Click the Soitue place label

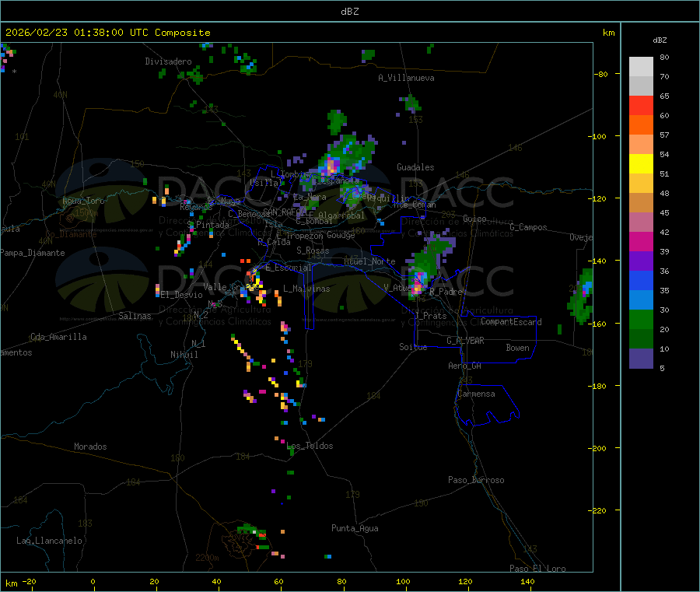[413, 347]
